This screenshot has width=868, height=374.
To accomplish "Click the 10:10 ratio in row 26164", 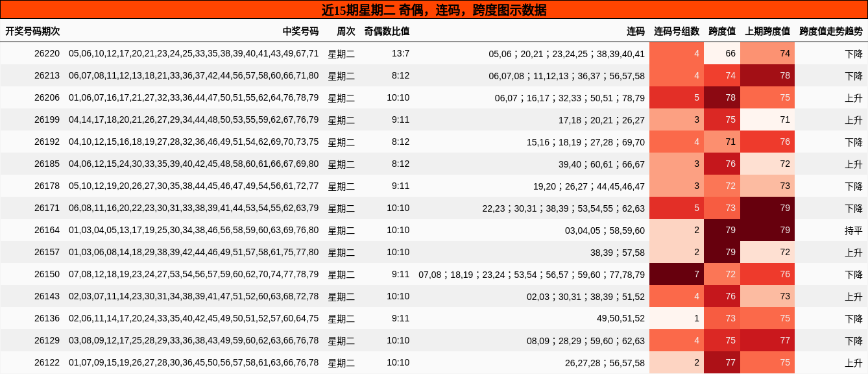I will click(398, 230).
